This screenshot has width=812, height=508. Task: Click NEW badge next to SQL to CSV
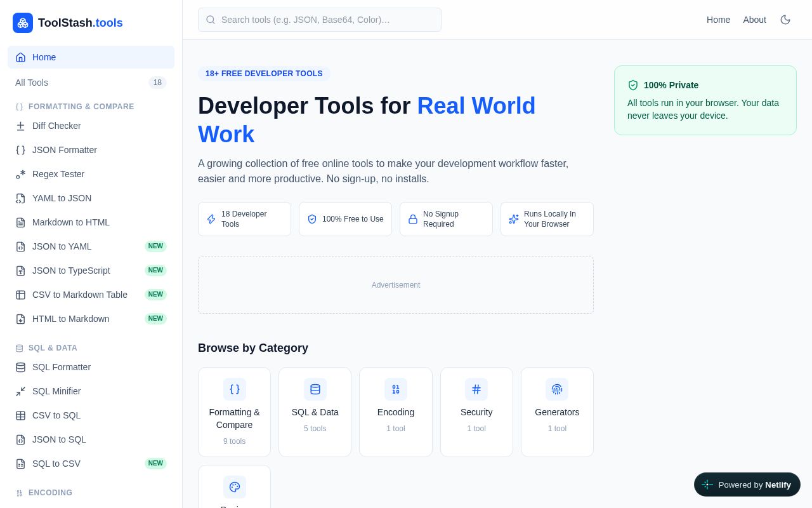[x=155, y=464]
